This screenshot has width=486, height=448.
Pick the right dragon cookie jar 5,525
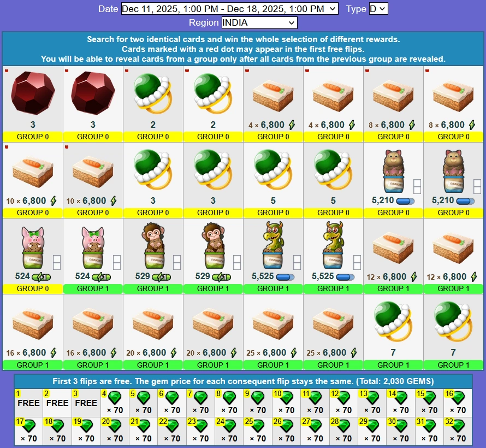point(333,256)
